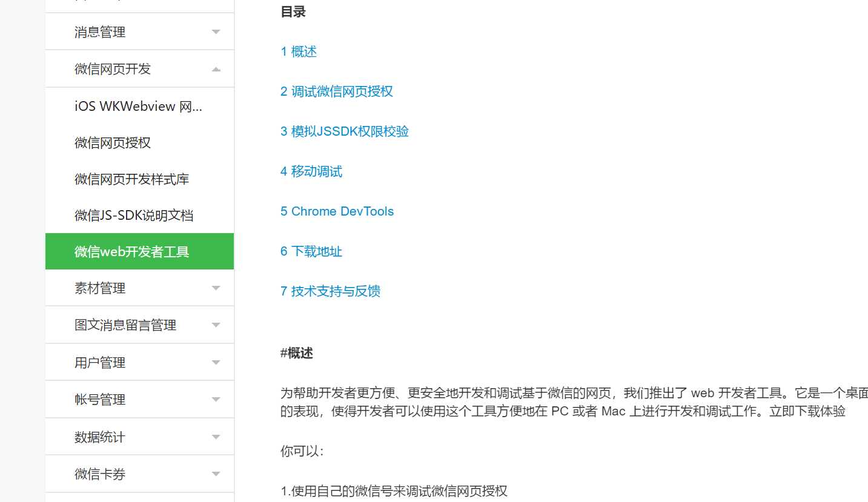Screen dimensions: 868x502
Task: Expand the 消息管理 section arrow
Action: (216, 32)
